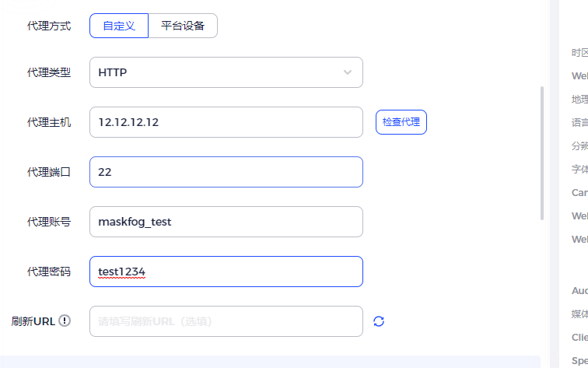Click the 检查代理 button
The width and height of the screenshot is (588, 368).
401,122
